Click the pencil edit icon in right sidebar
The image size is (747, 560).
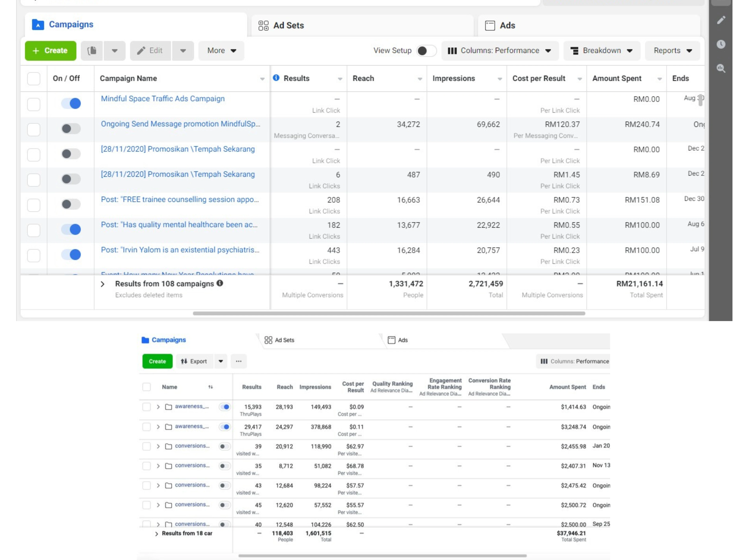(721, 20)
